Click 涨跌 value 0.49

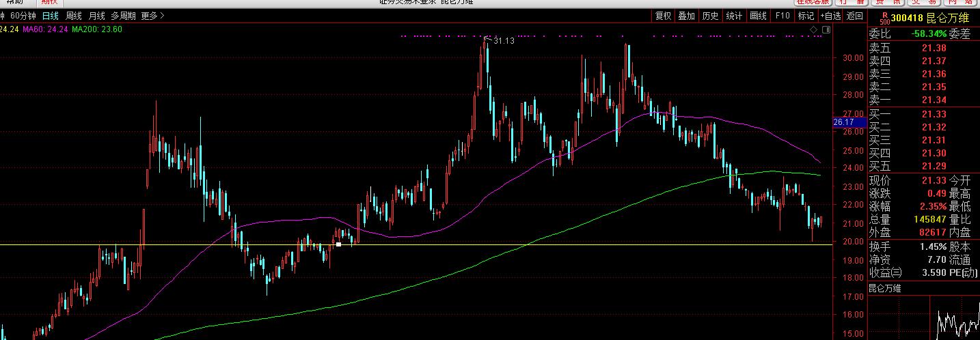pos(937,193)
